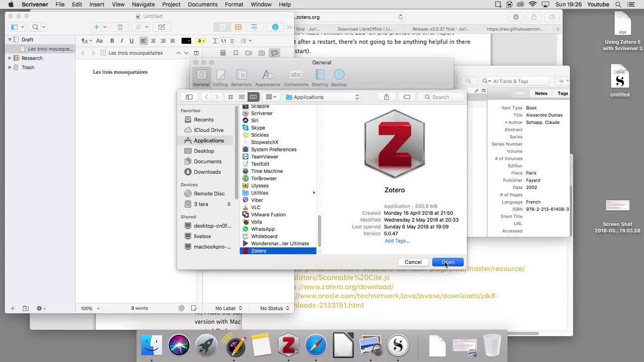The width and height of the screenshot is (644, 362).
Task: Go to the previous document with up arrow
Action: pos(178,53)
